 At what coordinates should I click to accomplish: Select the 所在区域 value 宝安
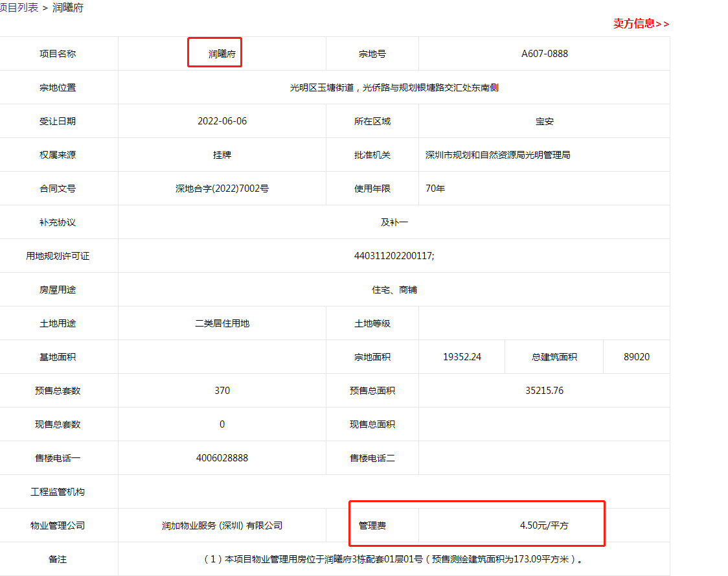tap(544, 121)
